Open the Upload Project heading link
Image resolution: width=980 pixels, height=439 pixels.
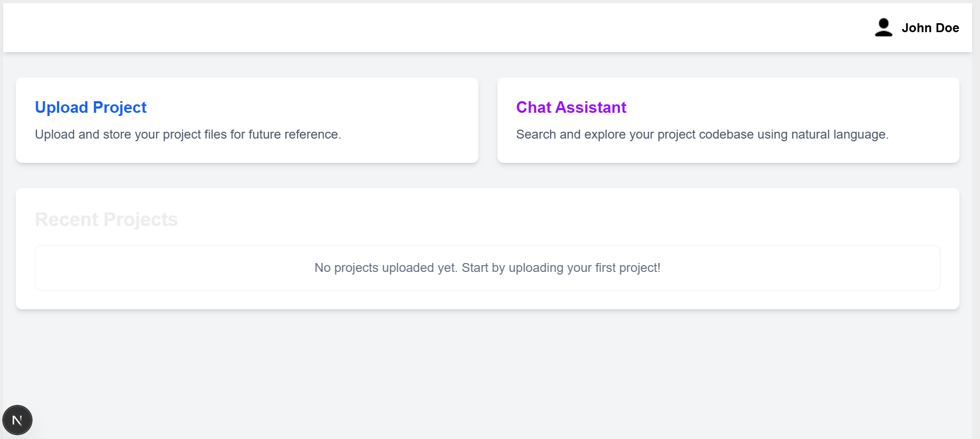(x=91, y=108)
